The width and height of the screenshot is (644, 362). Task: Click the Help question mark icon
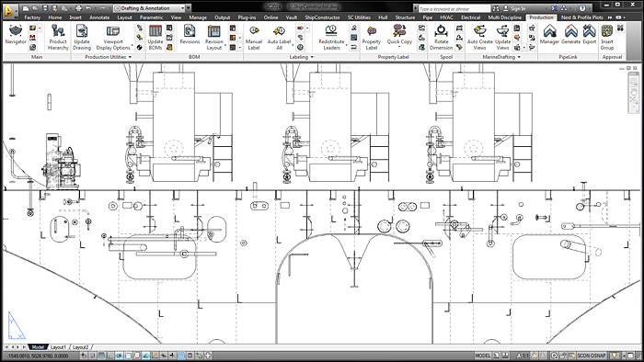tap(582, 8)
